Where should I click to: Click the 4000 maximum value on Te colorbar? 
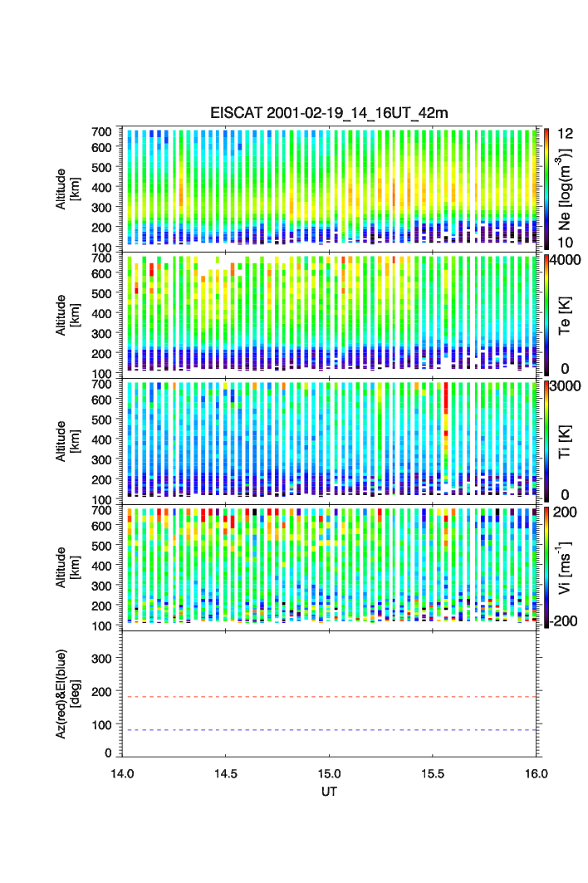coord(568,259)
